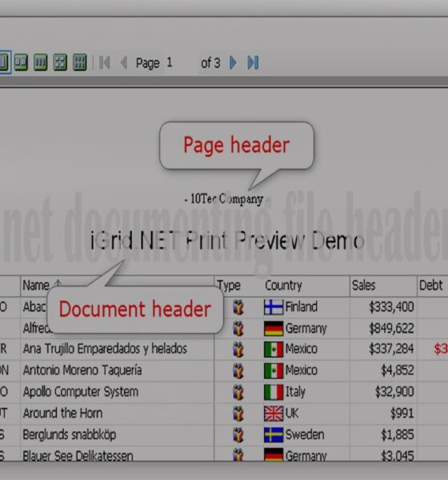Click the $991 sales value
Screen dimensions: 448x480
coord(402,414)
